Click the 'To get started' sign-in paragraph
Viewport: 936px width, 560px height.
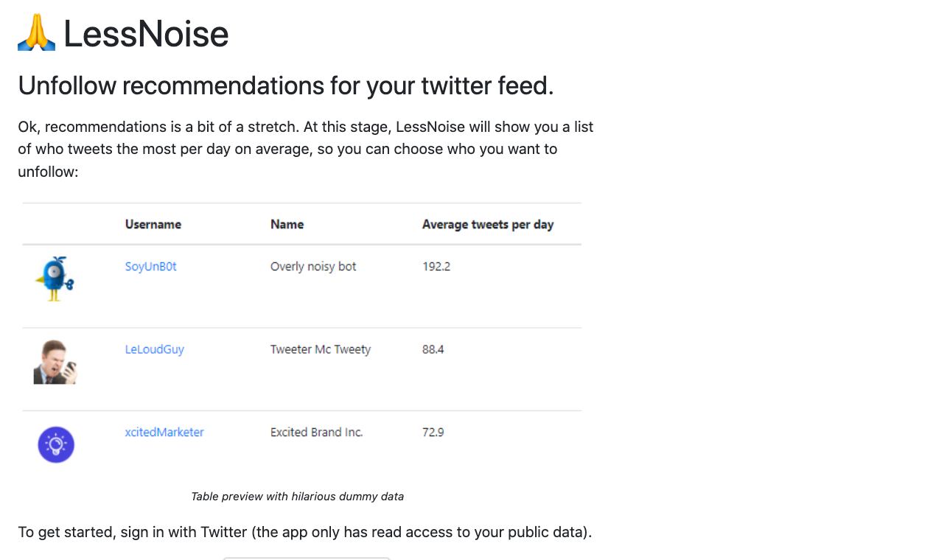click(305, 532)
